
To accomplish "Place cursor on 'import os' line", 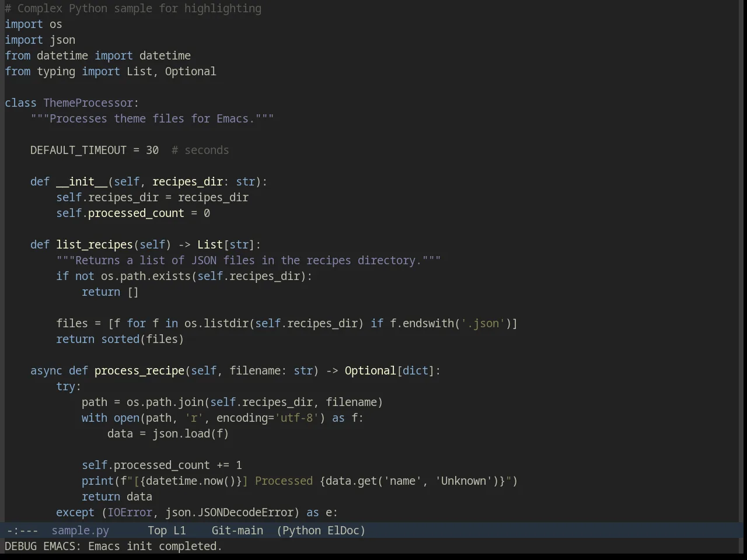I will pyautogui.click(x=33, y=24).
